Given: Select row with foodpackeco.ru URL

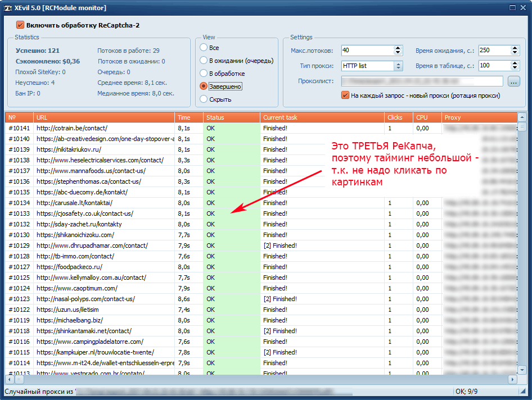Looking at the screenshot, I should click(262, 267).
